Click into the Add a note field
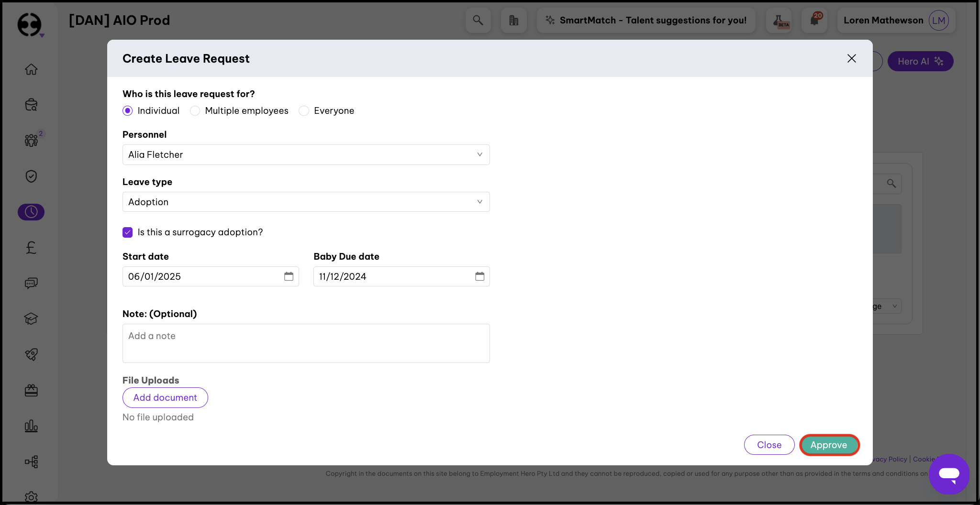Image resolution: width=980 pixels, height=505 pixels. (306, 343)
